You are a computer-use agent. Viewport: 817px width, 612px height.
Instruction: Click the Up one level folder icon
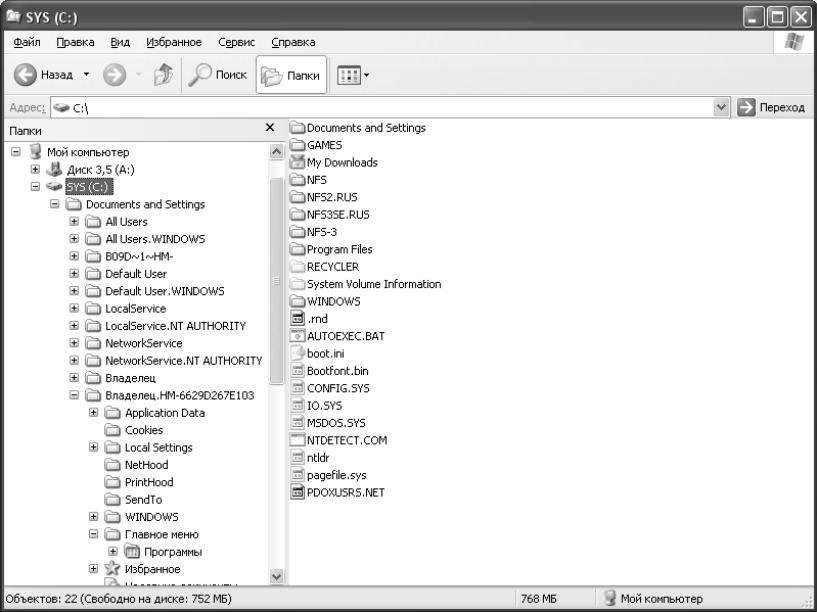163,75
